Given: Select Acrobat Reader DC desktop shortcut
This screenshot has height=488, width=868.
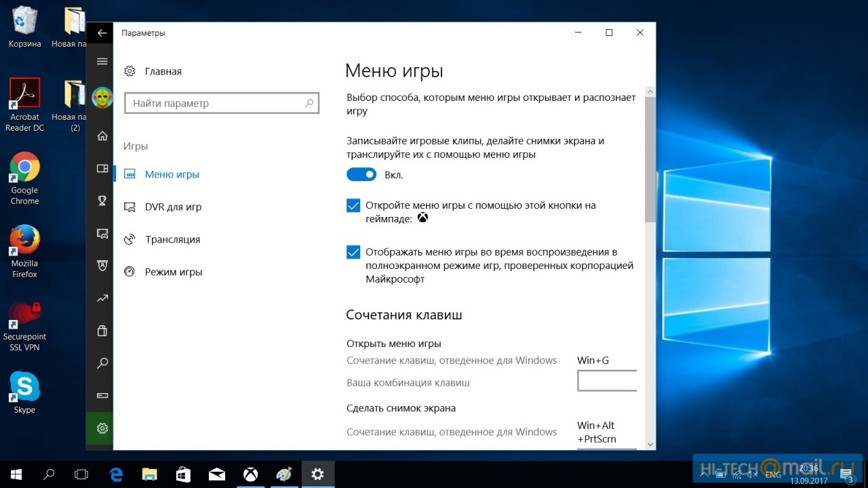Looking at the screenshot, I should [25, 105].
